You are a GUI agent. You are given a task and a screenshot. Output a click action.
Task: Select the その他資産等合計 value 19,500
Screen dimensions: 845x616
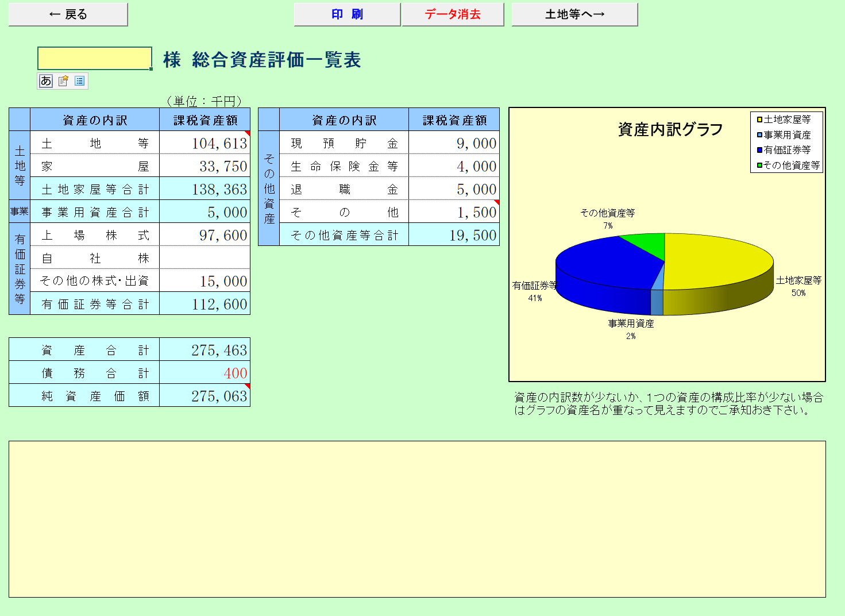454,234
